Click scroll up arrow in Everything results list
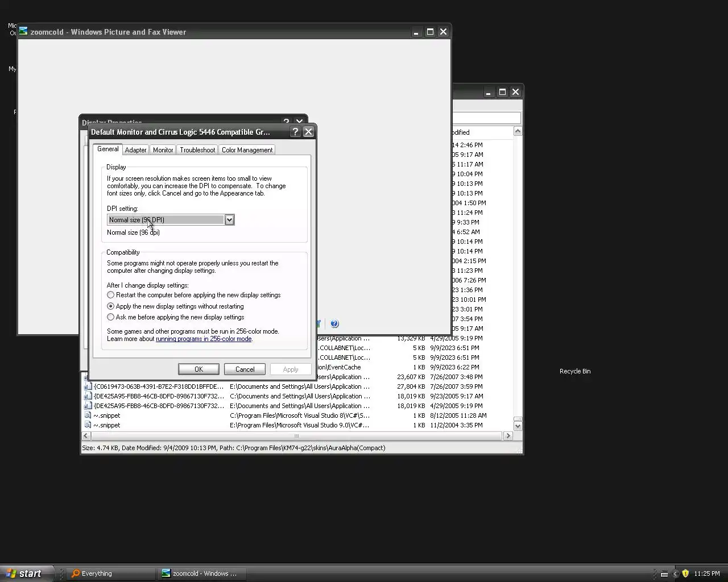The width and height of the screenshot is (728, 582). 518,132
